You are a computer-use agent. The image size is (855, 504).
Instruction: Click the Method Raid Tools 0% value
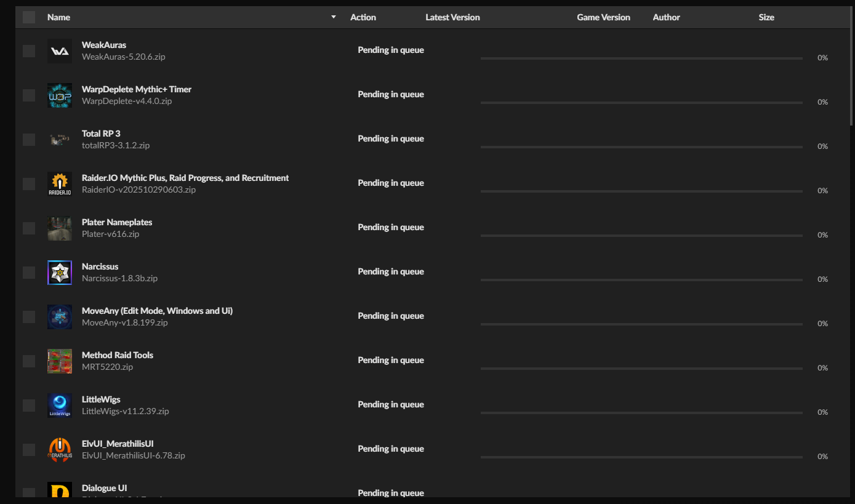point(822,368)
